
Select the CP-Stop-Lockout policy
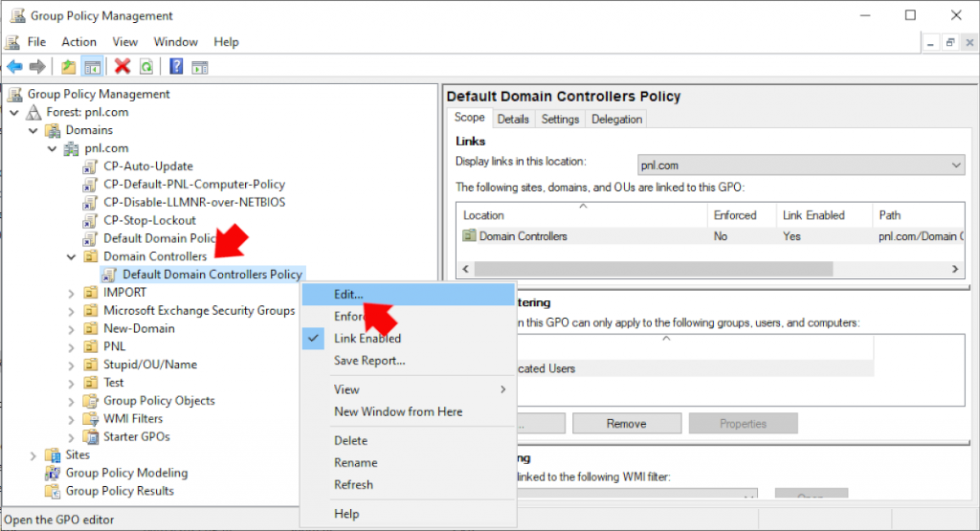point(149,220)
